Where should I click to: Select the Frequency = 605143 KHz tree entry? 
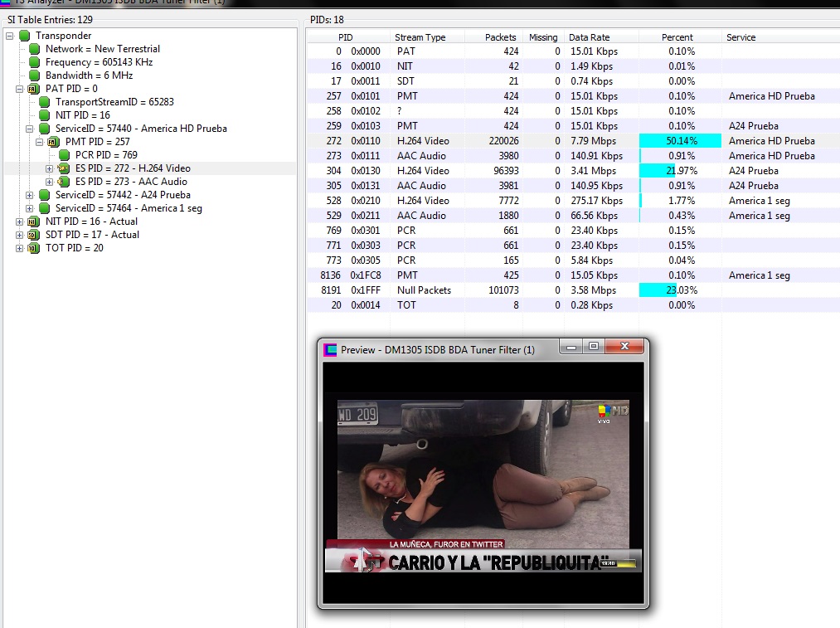pos(100,62)
